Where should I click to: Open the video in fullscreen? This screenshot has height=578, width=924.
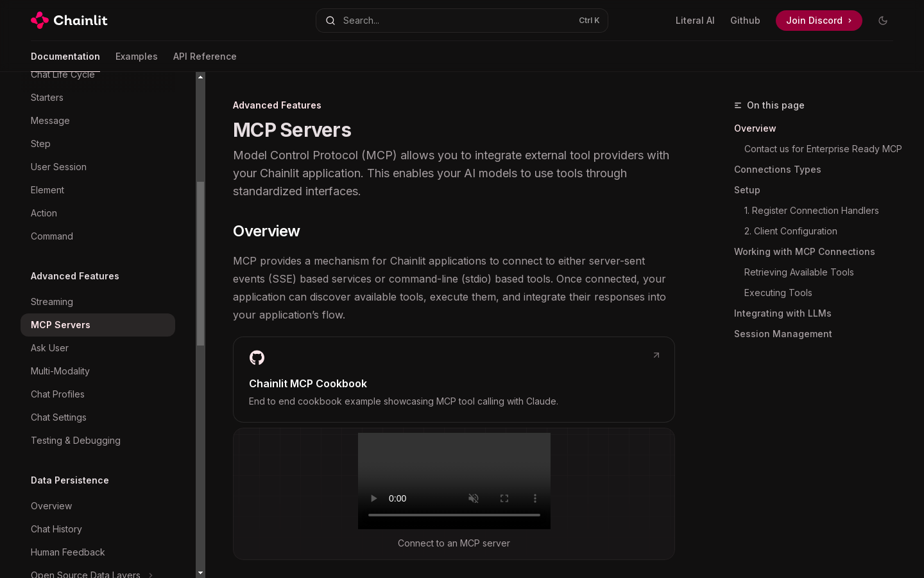coord(504,498)
